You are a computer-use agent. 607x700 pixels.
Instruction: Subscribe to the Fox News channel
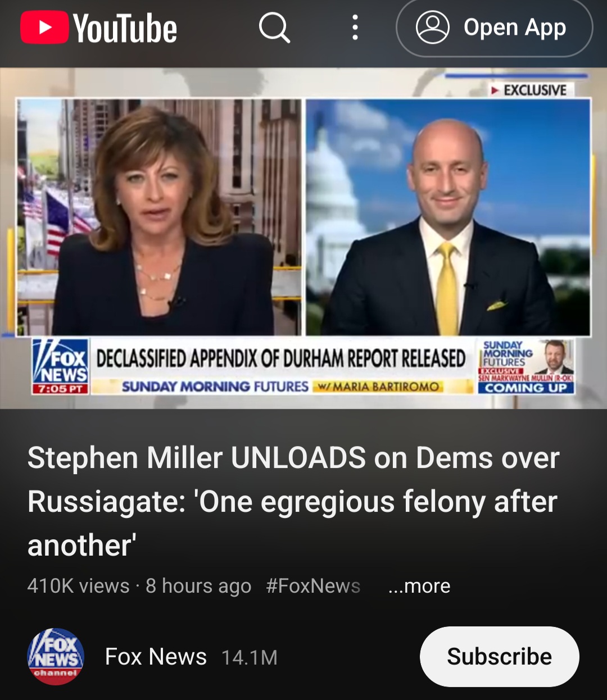tap(500, 656)
